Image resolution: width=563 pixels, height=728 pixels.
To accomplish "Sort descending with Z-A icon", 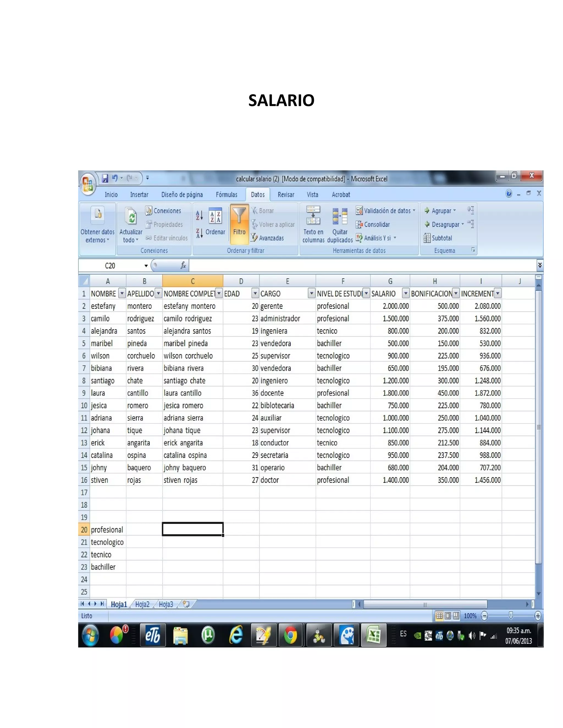I will coord(199,233).
